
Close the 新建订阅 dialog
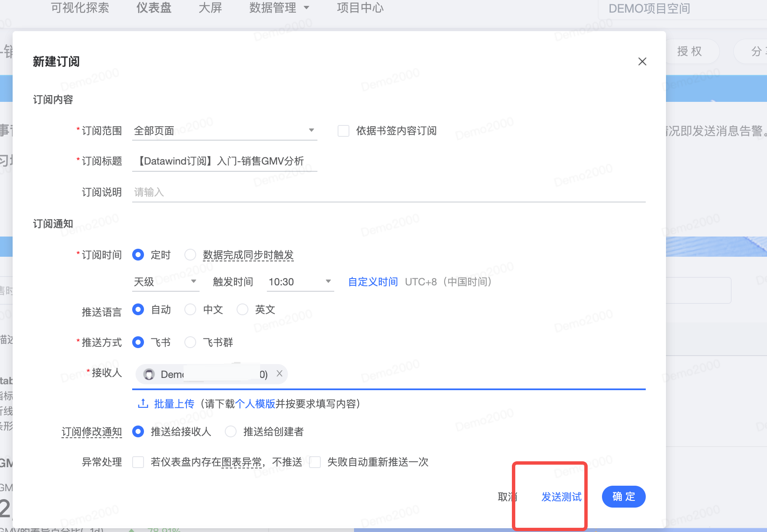click(x=642, y=61)
